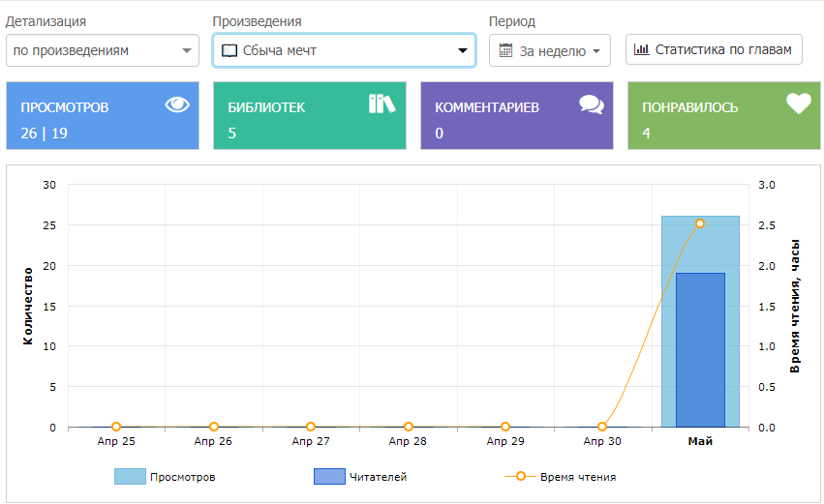Toggle Просмотров series in chart legend
The width and height of the screenshot is (824, 504).
165,477
